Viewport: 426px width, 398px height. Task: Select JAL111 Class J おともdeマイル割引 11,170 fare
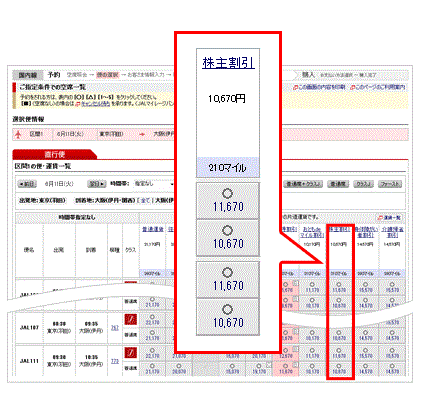[312, 353]
